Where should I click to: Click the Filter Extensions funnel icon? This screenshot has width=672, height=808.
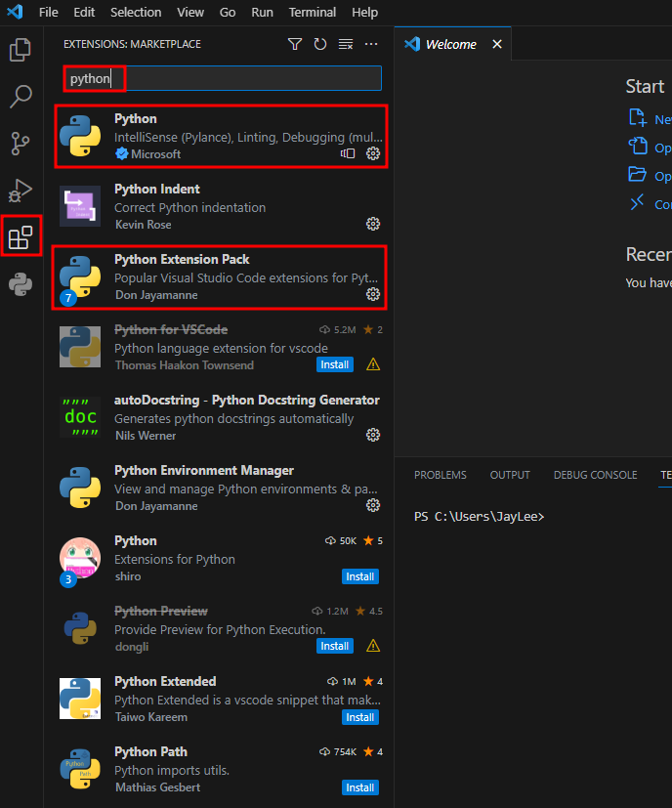pyautogui.click(x=295, y=44)
